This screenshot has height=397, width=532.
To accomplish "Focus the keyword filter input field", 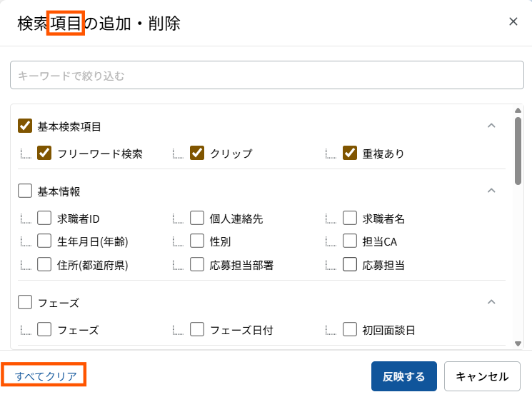I will tap(267, 75).
